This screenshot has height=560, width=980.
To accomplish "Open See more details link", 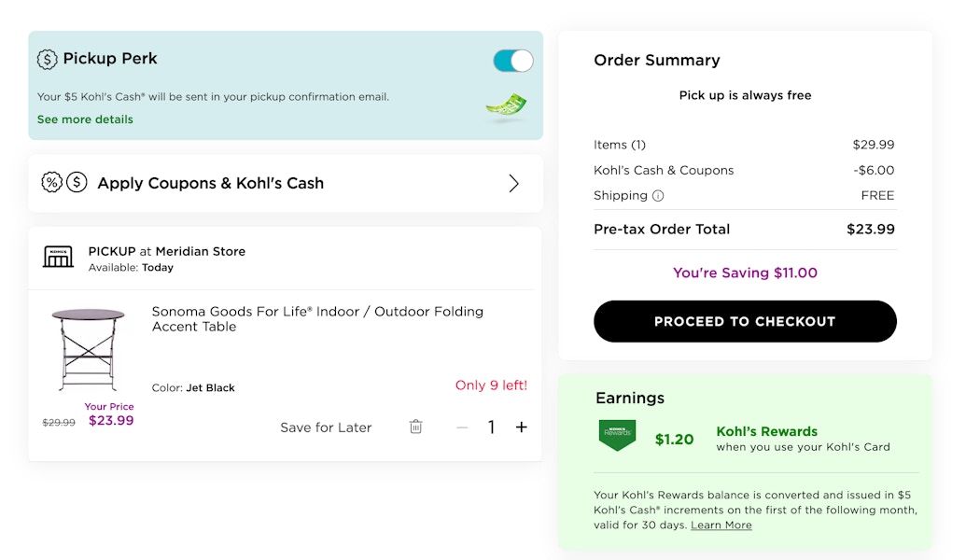I will [x=85, y=119].
